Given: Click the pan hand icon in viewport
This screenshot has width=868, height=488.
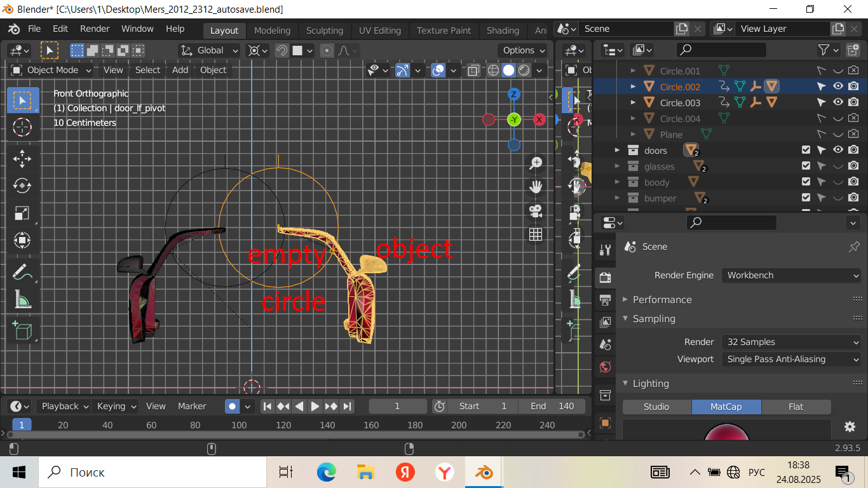Looking at the screenshot, I should (536, 186).
